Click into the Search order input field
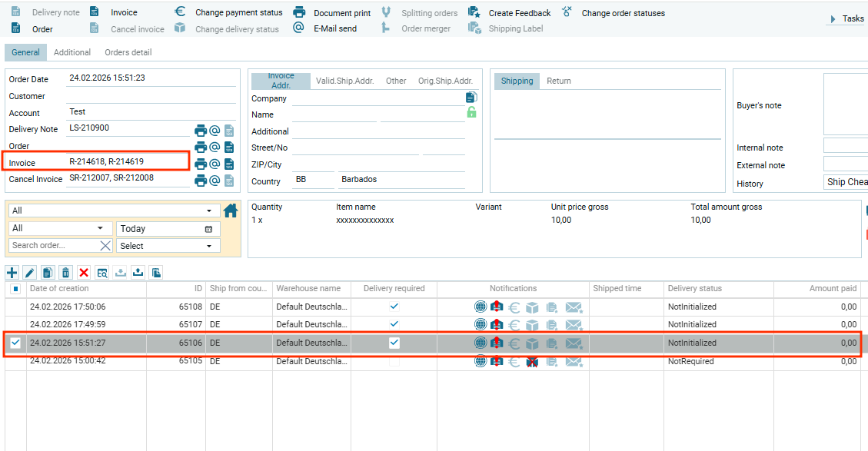Screen dimensions: 868x451 click(x=54, y=246)
